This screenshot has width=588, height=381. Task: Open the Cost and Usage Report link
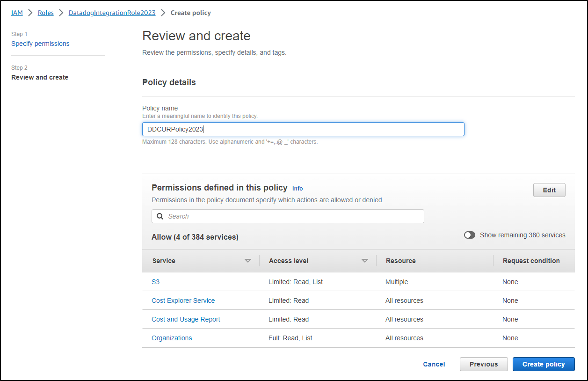tap(186, 319)
